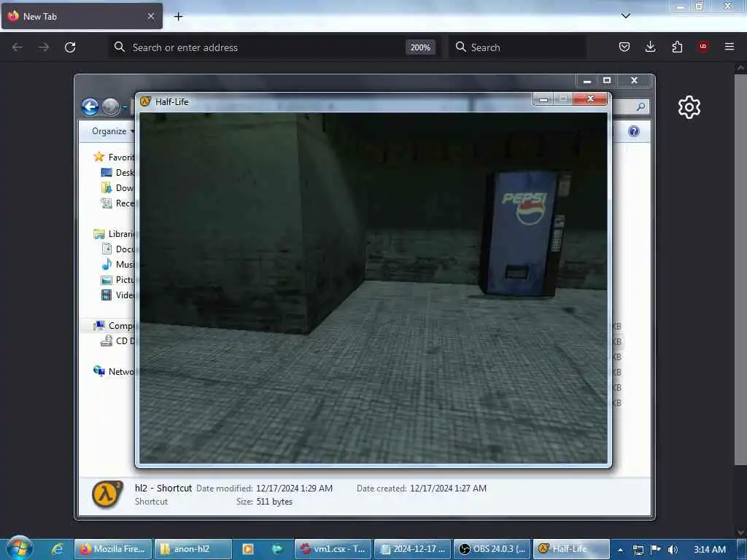The width and height of the screenshot is (747, 560).
Task: Open network tray icon
Action: (x=638, y=550)
